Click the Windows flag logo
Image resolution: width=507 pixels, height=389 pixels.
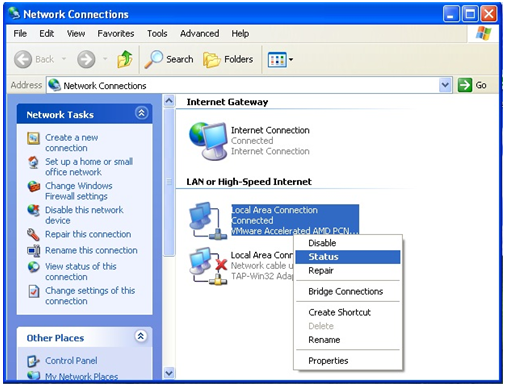484,34
